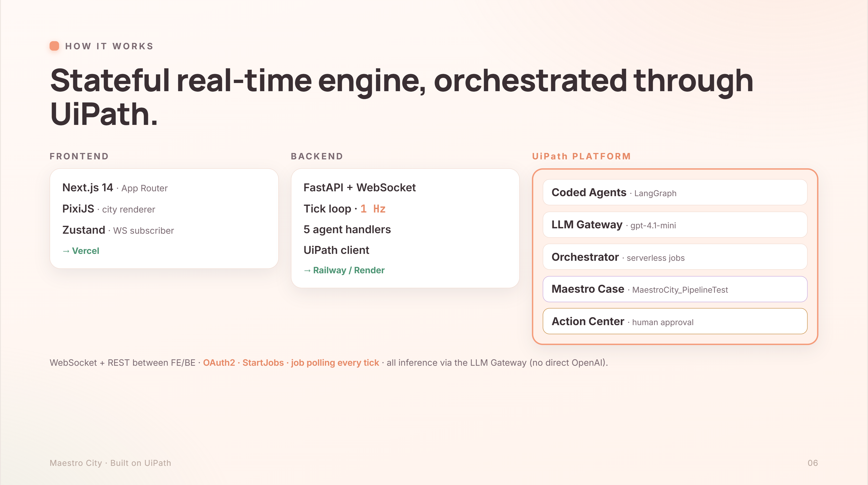Viewport: 868px width, 485px height.
Task: Click the Next.js 14 App Router entry
Action: click(x=115, y=188)
